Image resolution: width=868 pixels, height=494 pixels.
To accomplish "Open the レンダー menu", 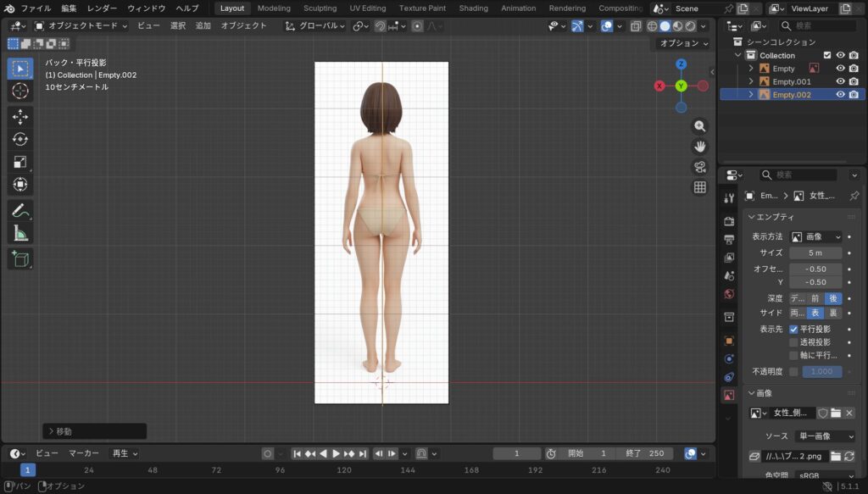I will click(x=102, y=8).
